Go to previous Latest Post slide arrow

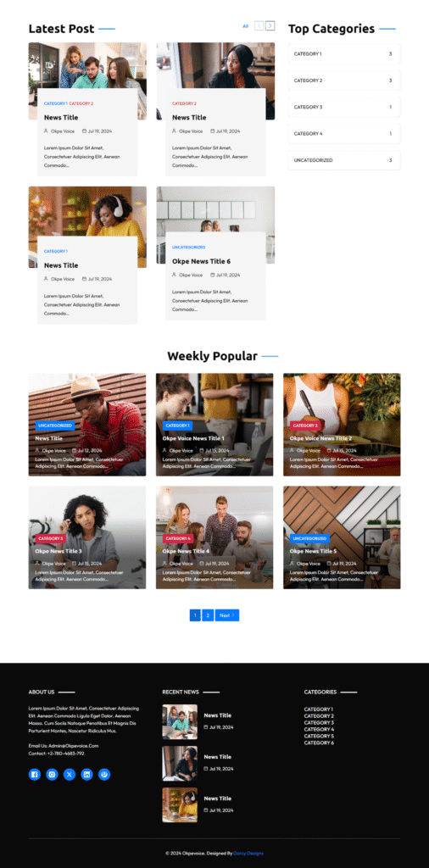(x=259, y=25)
